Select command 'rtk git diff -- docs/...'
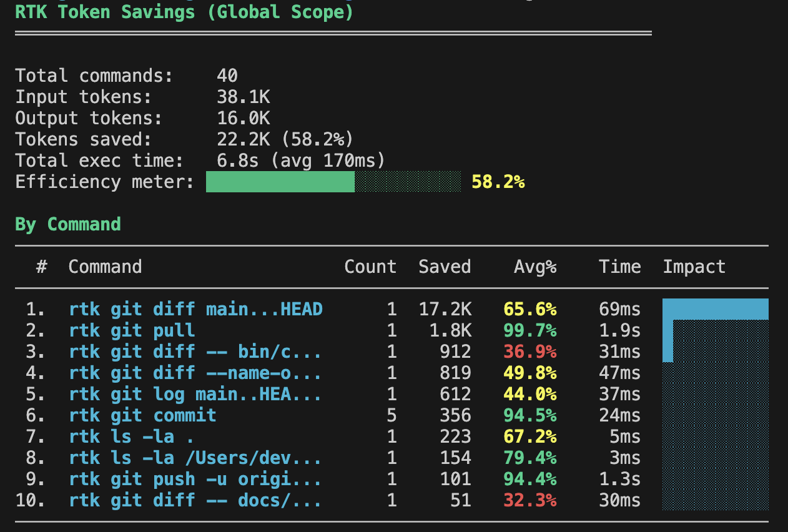The width and height of the screenshot is (788, 532). tap(195, 500)
